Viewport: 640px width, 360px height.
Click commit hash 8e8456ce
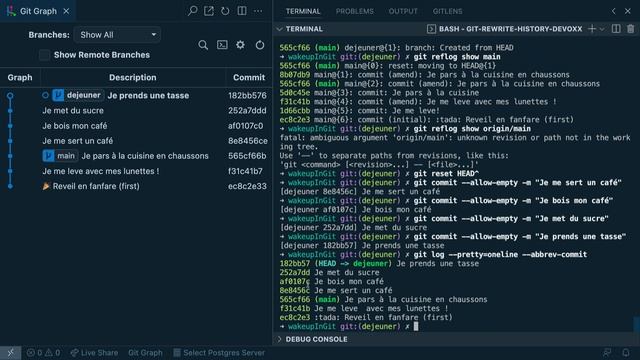coord(248,141)
